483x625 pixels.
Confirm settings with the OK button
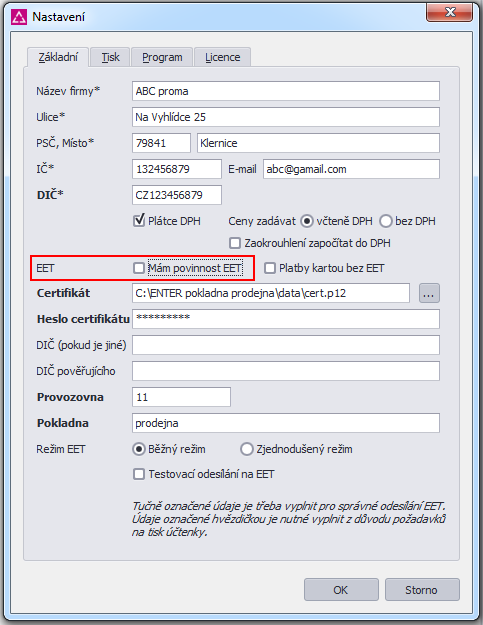(x=341, y=590)
